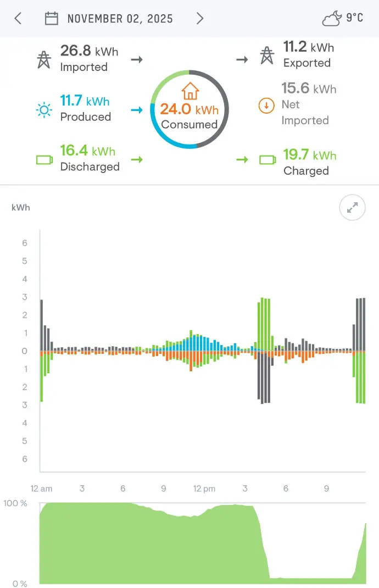Expand the kWh chart to fullscreen
This screenshot has height=588, width=379.
click(352, 208)
